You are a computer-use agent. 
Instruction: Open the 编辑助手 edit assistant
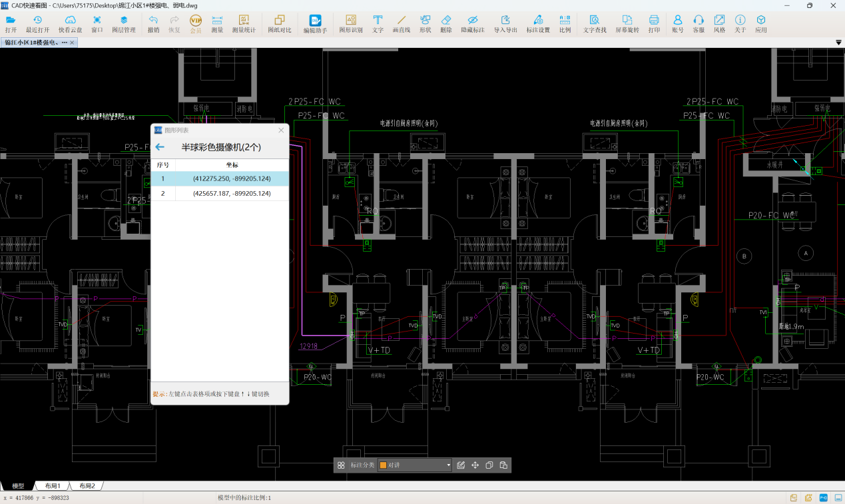(x=316, y=25)
